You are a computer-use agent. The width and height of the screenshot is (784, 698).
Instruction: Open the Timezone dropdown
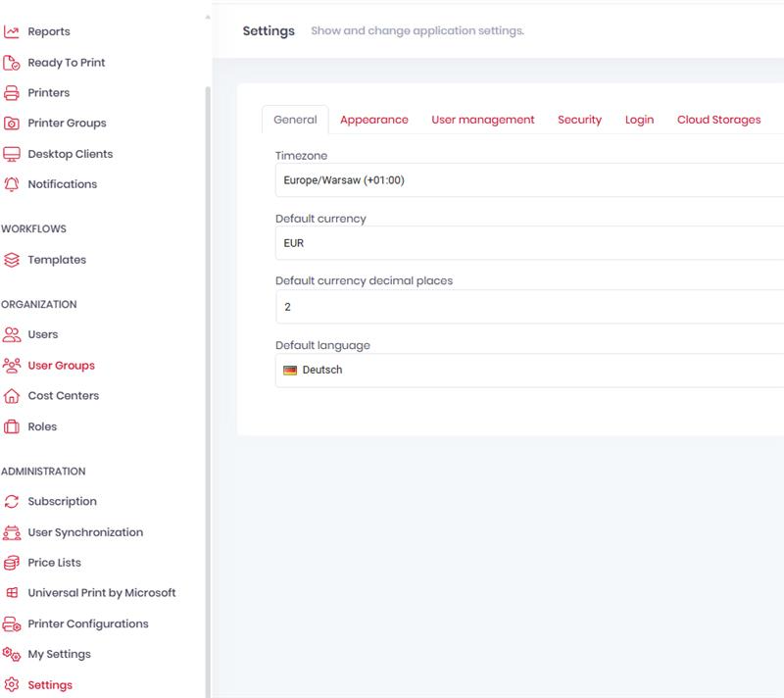point(529,180)
